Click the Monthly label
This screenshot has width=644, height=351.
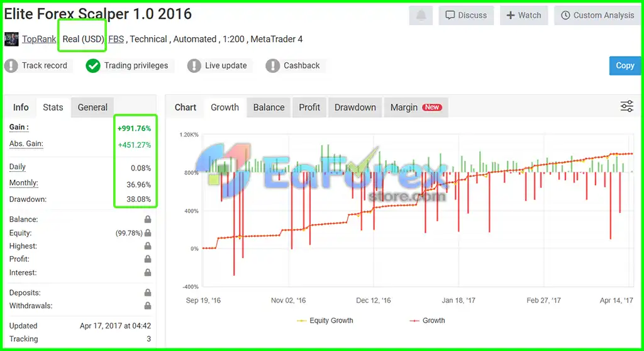pyautogui.click(x=23, y=183)
